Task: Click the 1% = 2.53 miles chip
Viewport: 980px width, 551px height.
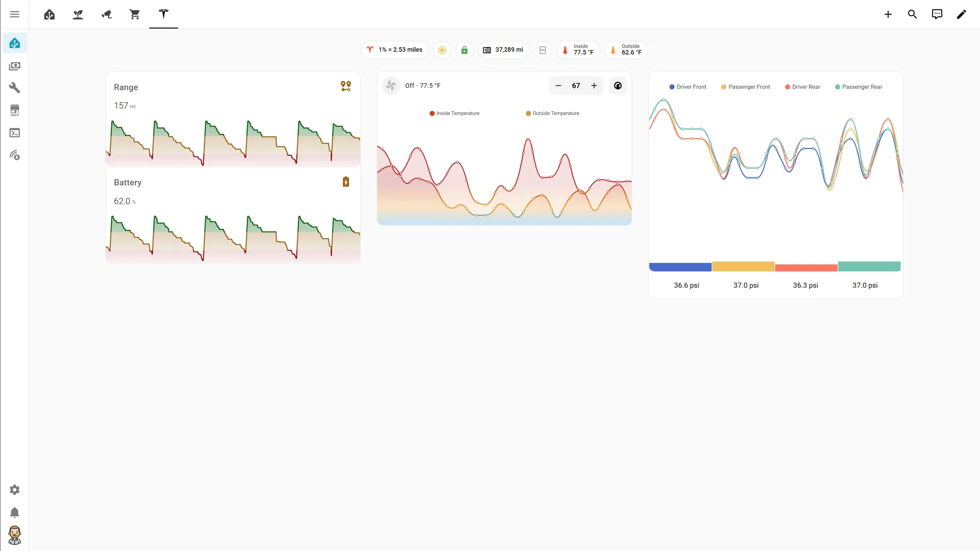Action: pos(395,50)
